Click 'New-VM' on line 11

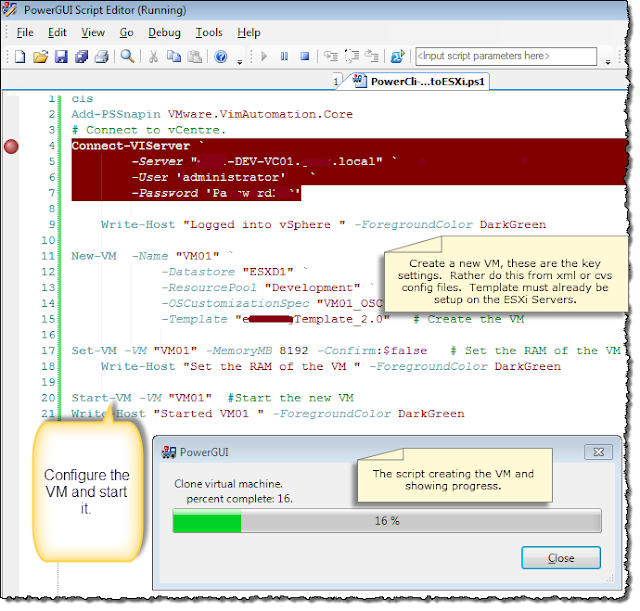coord(94,256)
